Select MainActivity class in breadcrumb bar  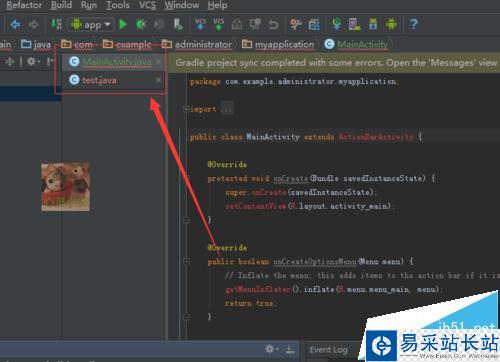coord(356,44)
